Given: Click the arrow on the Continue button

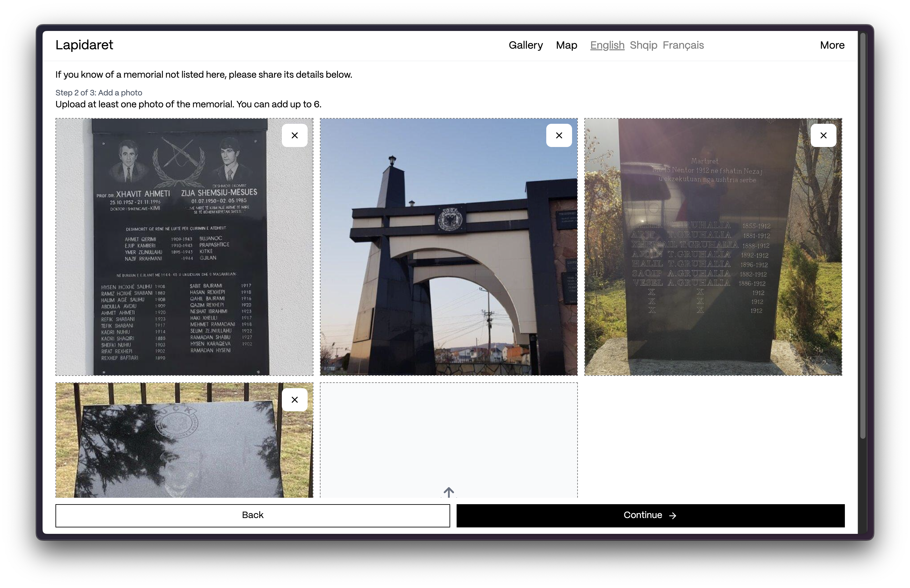Looking at the screenshot, I should point(672,515).
